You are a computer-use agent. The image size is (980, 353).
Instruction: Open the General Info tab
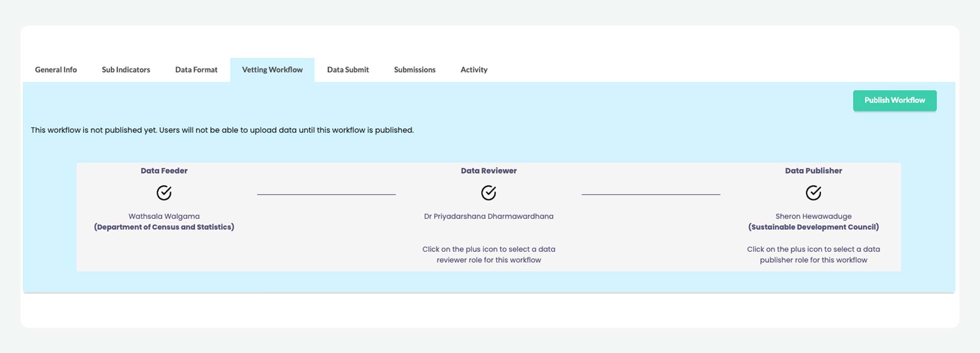pyautogui.click(x=56, y=69)
